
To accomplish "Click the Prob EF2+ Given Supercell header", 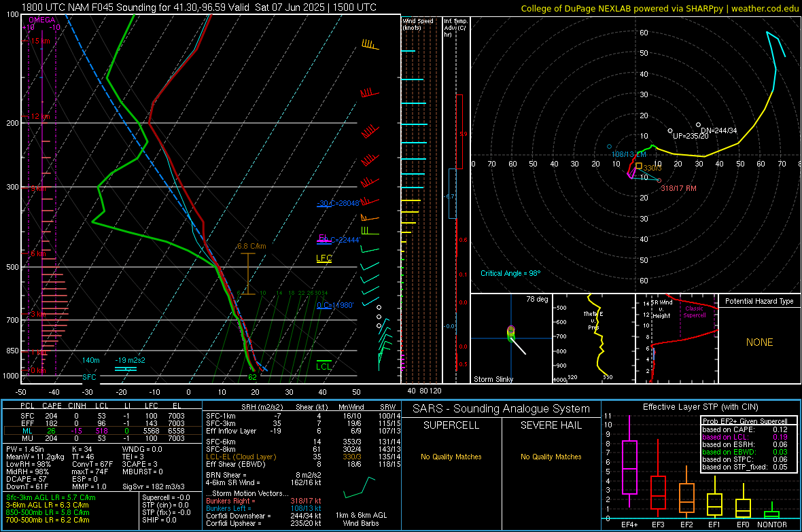I will tap(745, 421).
